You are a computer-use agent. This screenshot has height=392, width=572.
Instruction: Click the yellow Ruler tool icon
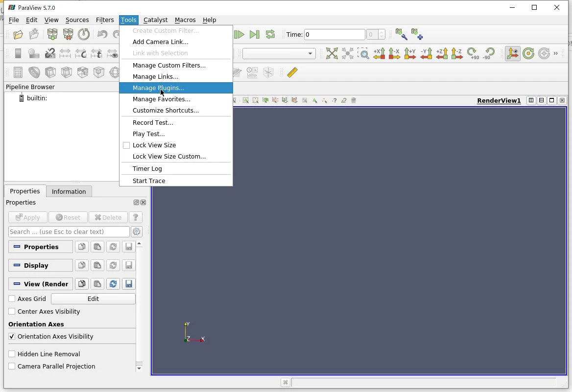pyautogui.click(x=292, y=72)
